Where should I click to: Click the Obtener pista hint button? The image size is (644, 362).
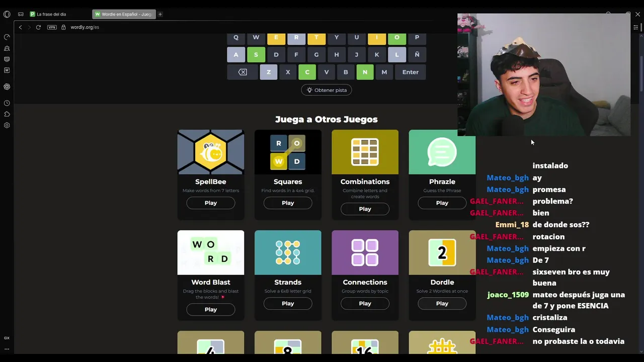tap(327, 90)
